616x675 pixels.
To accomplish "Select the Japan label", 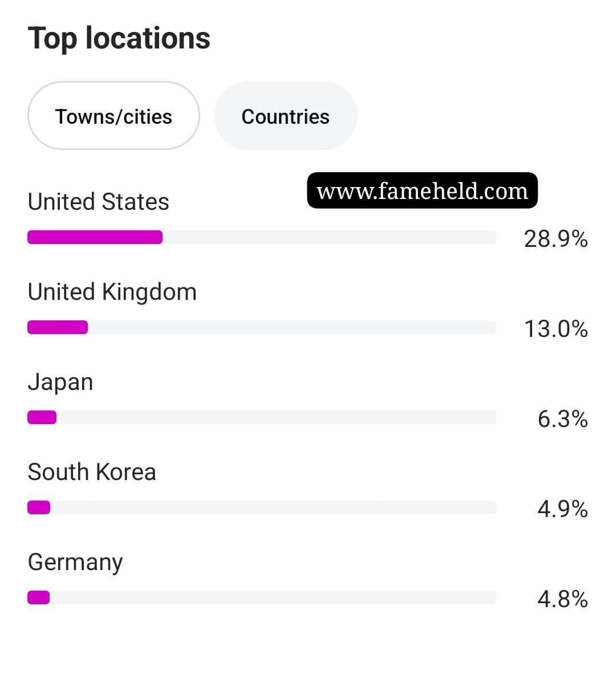I will coord(60,383).
